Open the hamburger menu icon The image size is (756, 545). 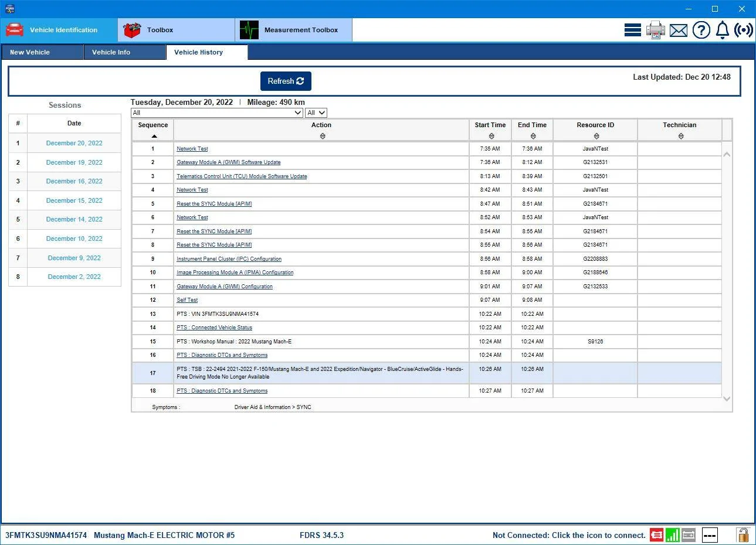click(x=633, y=30)
